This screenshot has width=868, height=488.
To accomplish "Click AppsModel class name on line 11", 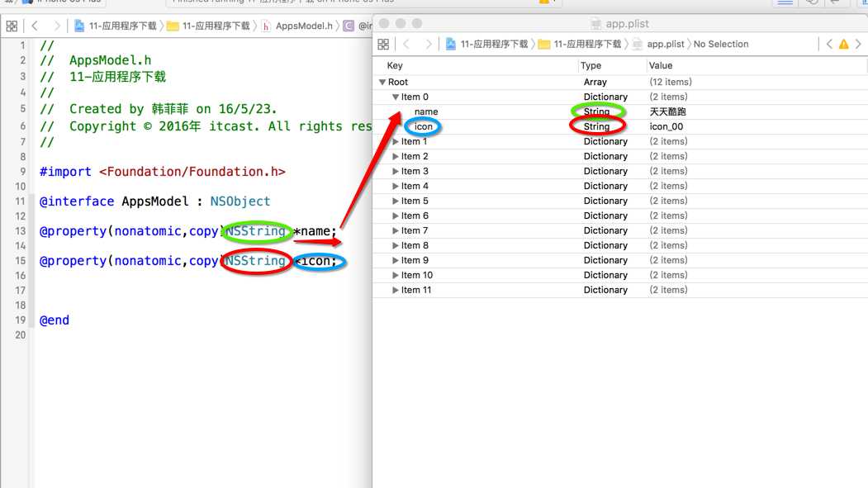I will [155, 201].
